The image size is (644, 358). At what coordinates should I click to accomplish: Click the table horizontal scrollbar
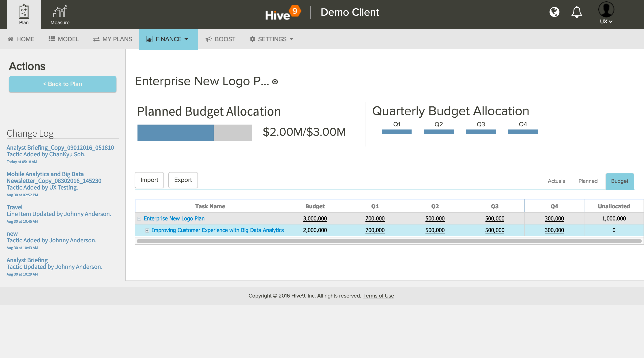389,241
